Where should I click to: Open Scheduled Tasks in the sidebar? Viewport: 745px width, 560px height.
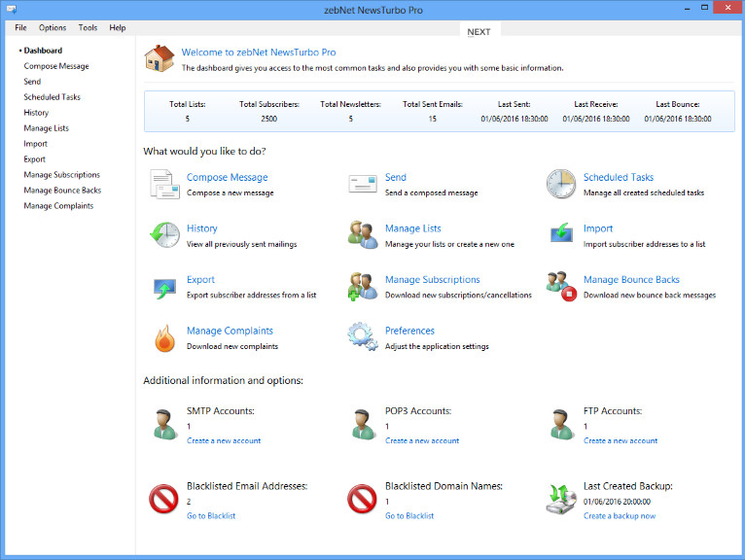point(52,97)
